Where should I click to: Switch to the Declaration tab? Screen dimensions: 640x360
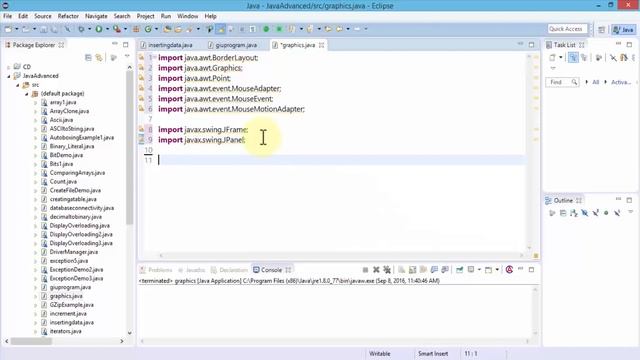pos(230,270)
